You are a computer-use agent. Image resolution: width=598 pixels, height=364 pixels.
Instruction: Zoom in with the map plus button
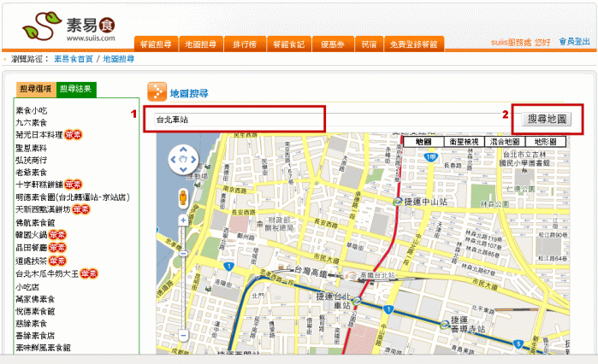[x=183, y=220]
